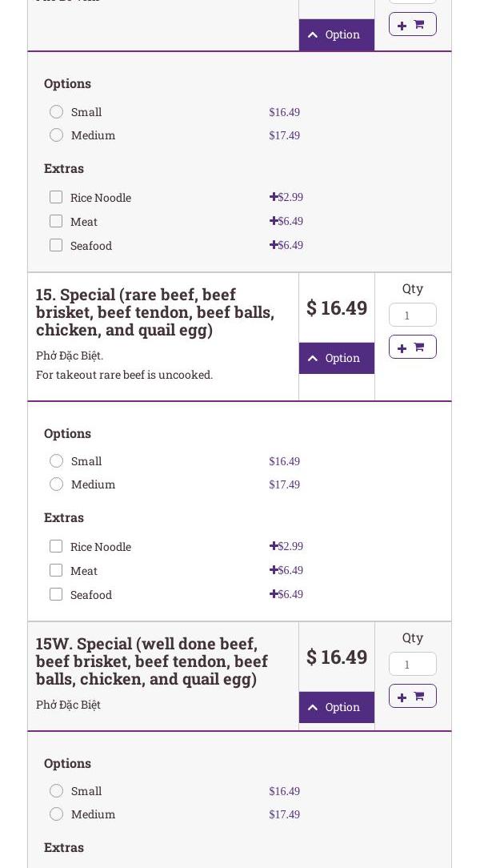Collapse options for 15. Special item
484x868 pixels.
[336, 358]
